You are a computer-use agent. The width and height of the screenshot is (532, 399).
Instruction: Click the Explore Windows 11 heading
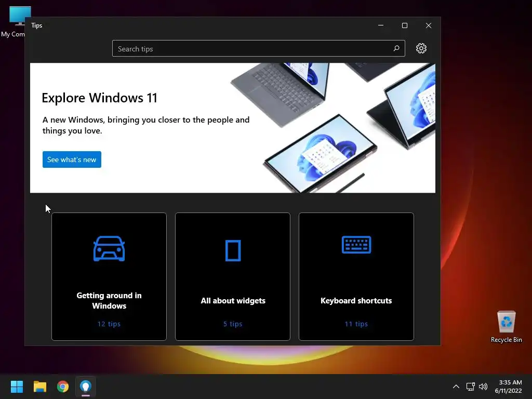click(99, 98)
